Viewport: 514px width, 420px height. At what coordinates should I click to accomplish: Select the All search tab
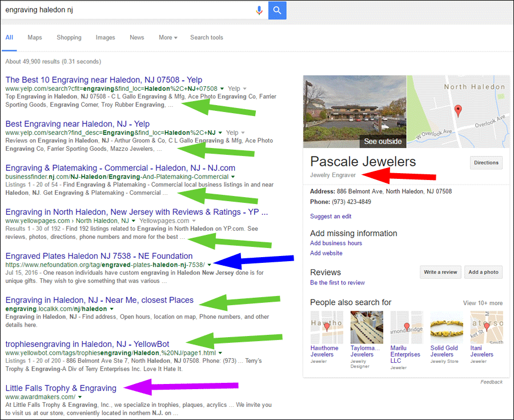(9, 37)
